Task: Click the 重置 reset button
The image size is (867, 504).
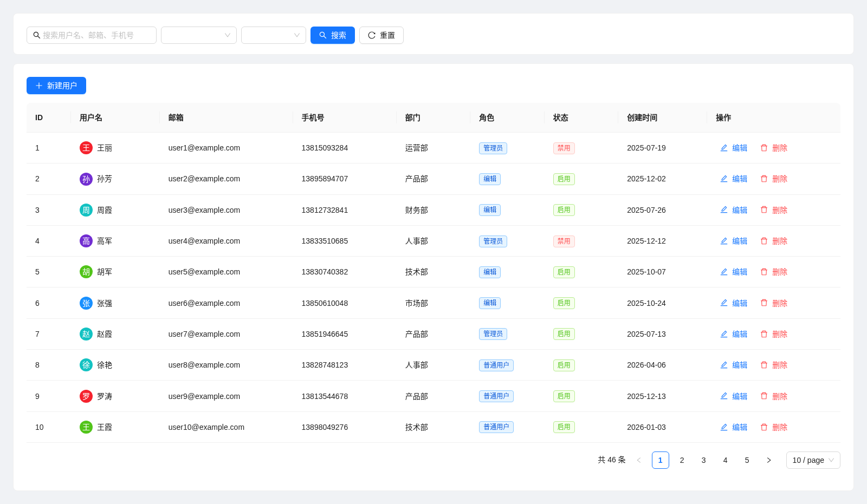Action: tap(381, 35)
